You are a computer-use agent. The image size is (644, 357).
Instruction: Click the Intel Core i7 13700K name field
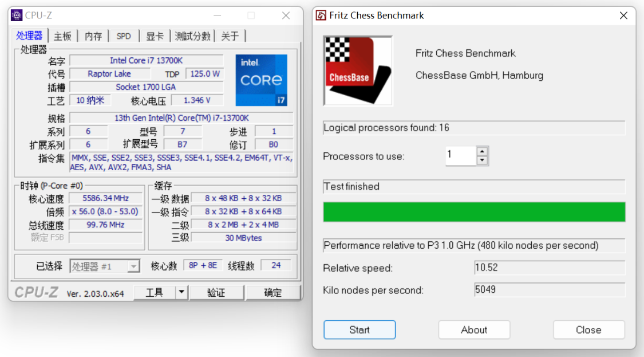tap(146, 61)
